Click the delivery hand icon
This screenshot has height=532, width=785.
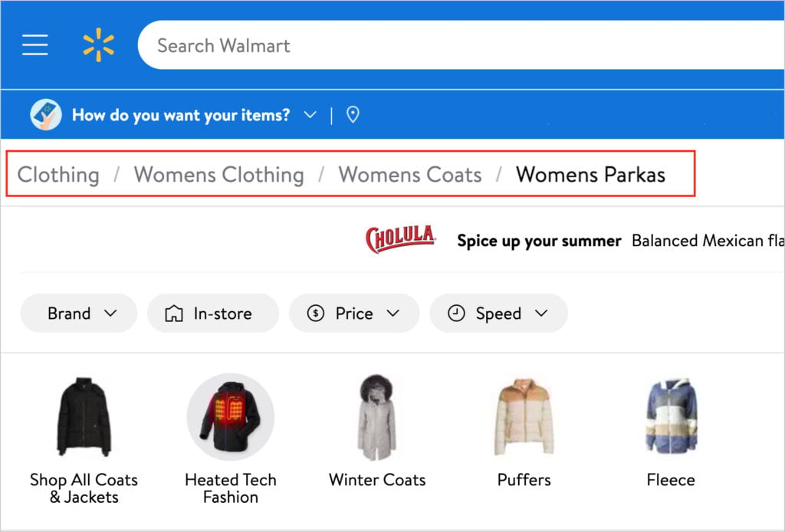click(x=45, y=114)
